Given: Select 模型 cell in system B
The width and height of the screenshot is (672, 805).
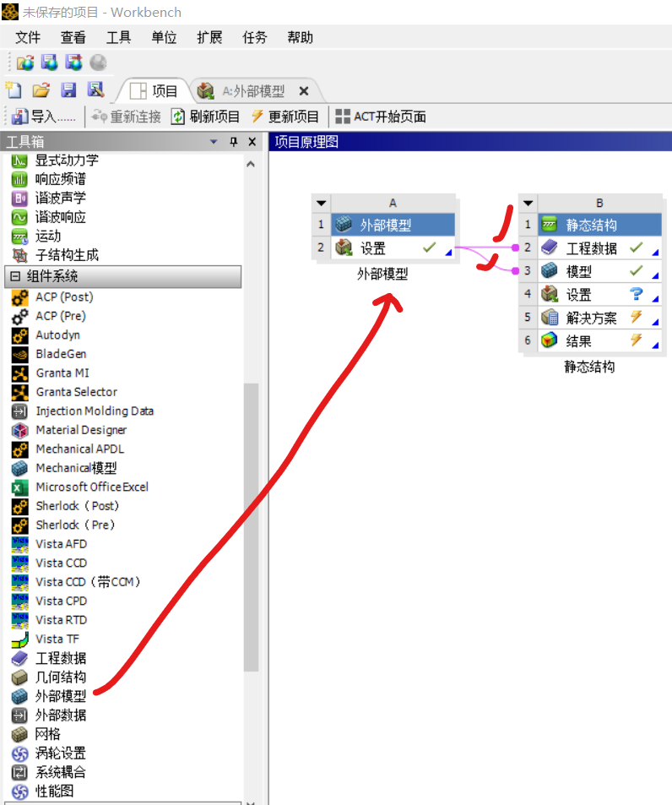Looking at the screenshot, I should coord(599,271).
